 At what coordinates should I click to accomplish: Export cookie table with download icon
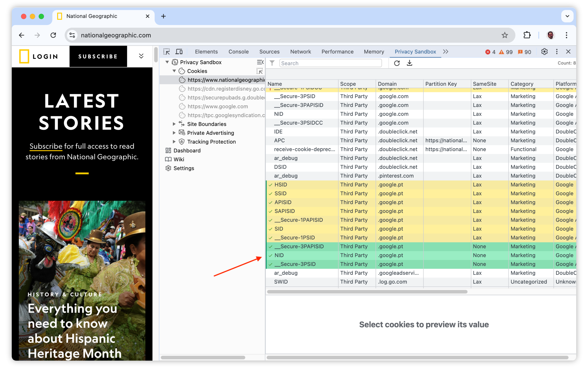point(409,63)
